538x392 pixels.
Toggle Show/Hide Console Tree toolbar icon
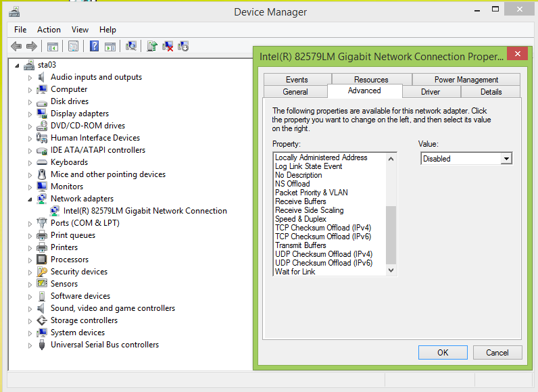(x=53, y=47)
